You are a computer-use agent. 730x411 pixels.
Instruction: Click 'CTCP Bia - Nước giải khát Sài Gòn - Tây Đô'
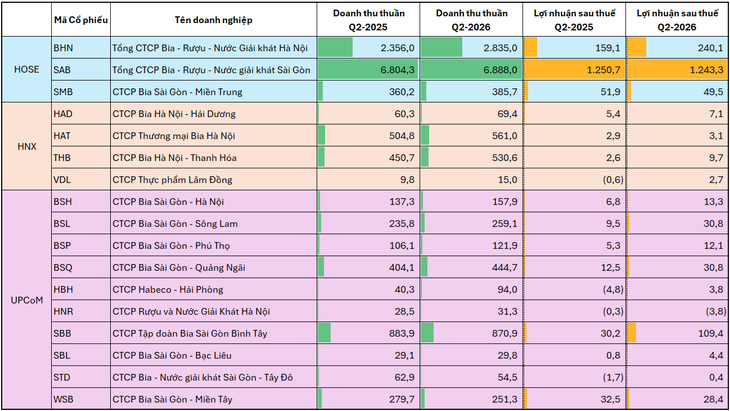[203, 377]
